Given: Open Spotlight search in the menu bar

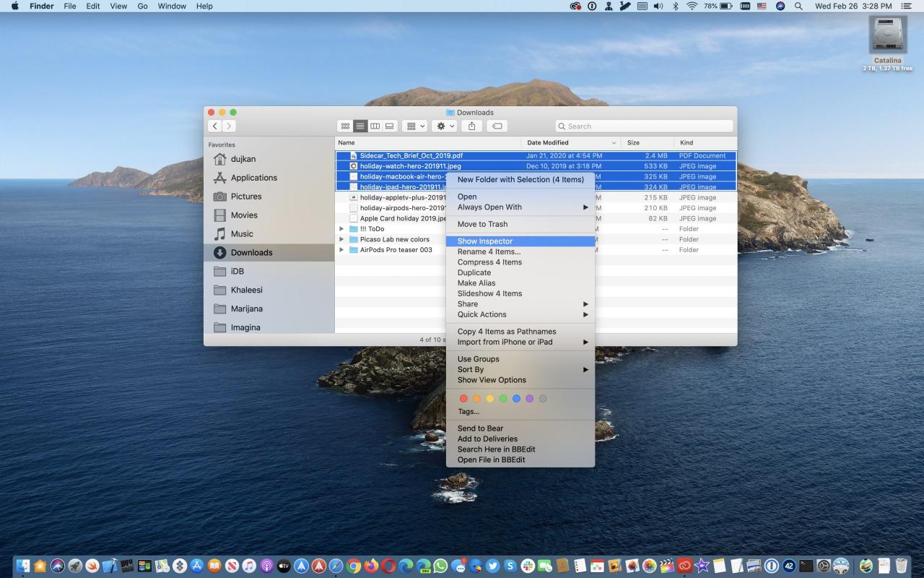Looking at the screenshot, I should (x=798, y=6).
